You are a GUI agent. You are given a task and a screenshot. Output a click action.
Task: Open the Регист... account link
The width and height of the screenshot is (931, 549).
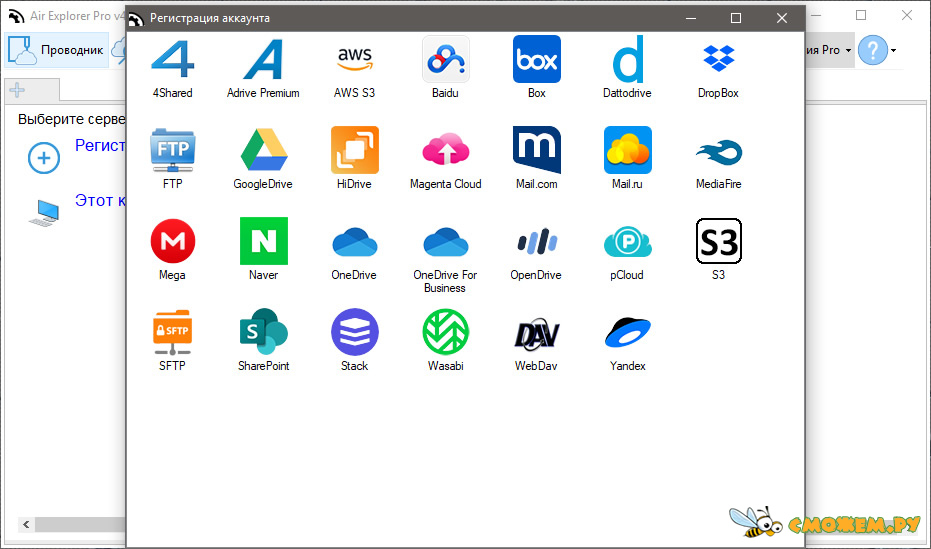(x=100, y=145)
